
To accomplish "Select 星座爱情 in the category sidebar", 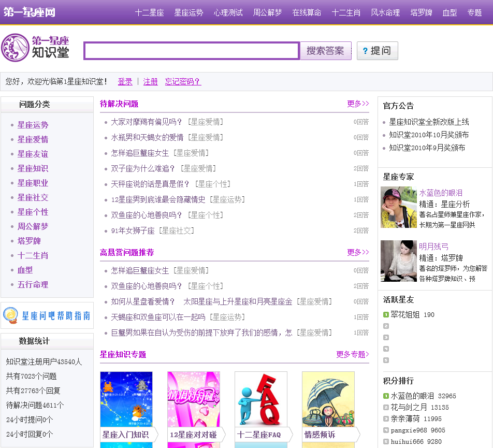I will tap(33, 140).
